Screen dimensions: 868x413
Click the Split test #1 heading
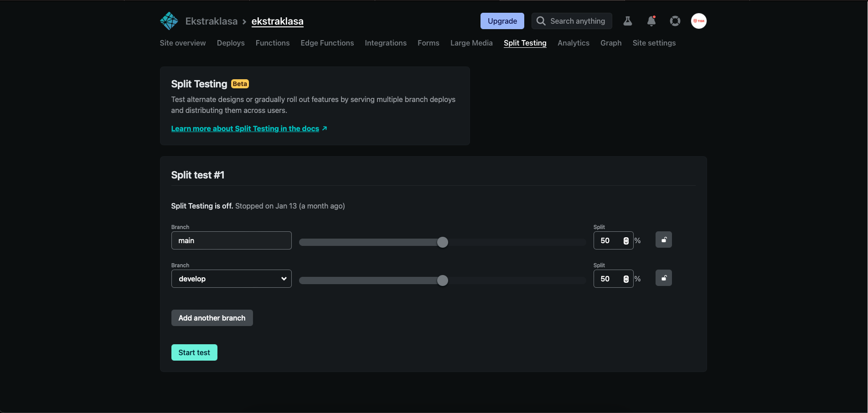[x=198, y=175]
